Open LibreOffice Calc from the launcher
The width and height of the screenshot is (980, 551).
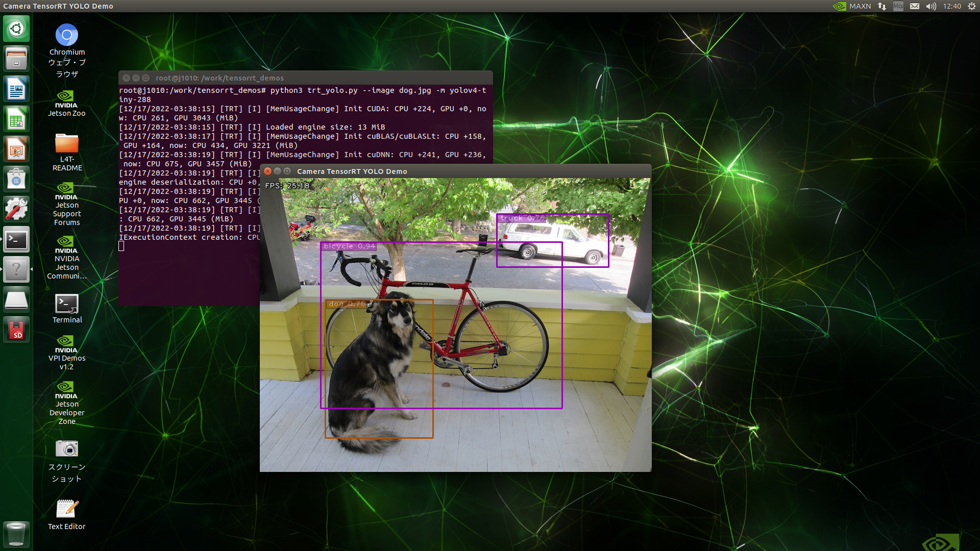tap(16, 119)
